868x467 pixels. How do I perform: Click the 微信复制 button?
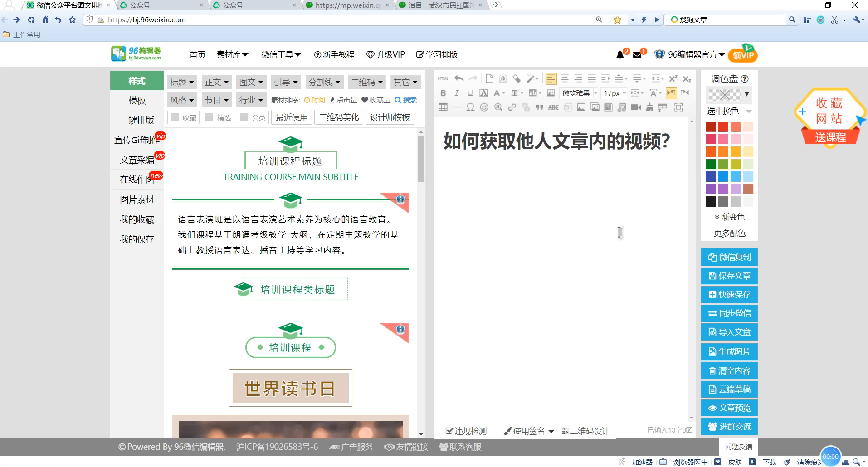tap(729, 257)
